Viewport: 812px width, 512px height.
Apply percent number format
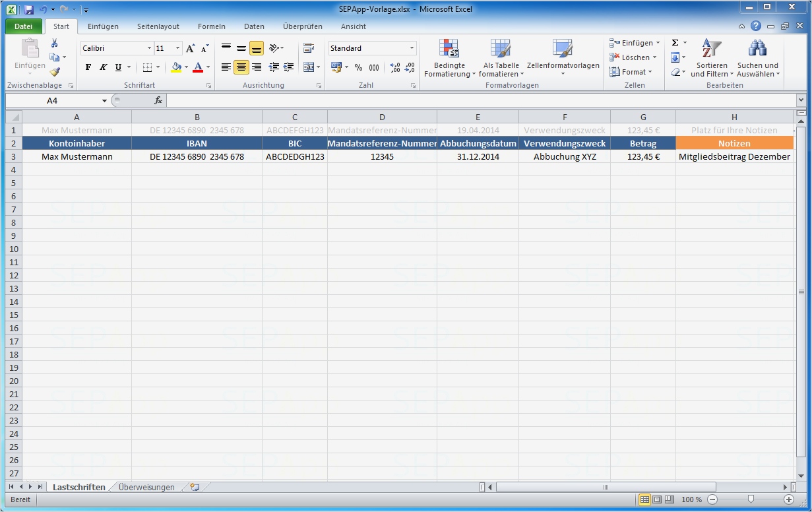(x=358, y=67)
